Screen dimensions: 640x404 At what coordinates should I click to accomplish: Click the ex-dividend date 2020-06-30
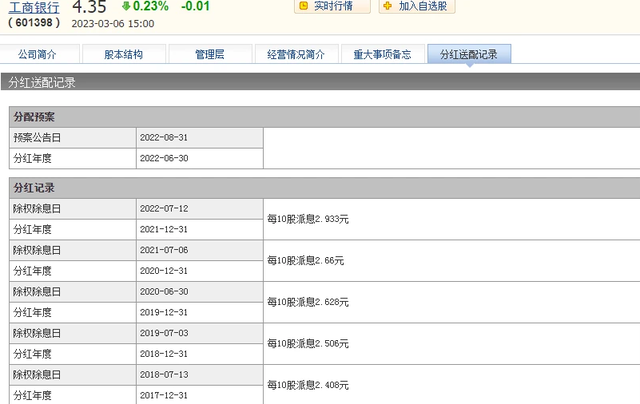coord(164,292)
